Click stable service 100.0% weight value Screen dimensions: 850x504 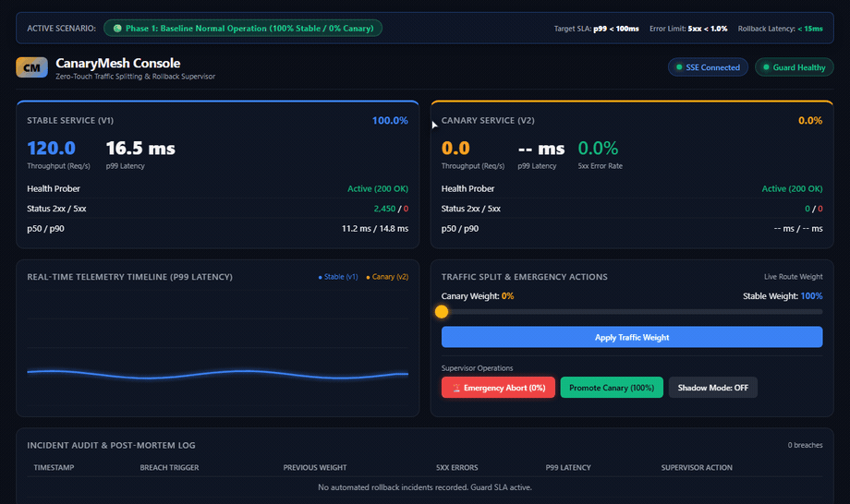pyautogui.click(x=390, y=120)
